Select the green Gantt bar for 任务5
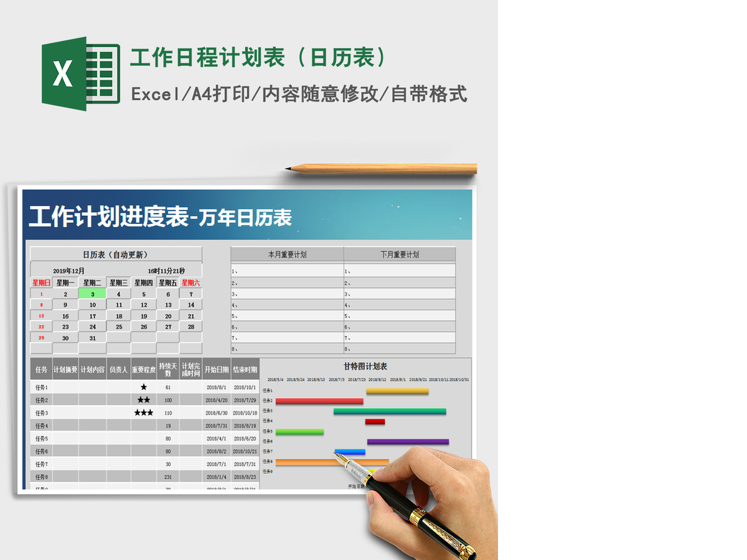 click(x=299, y=432)
